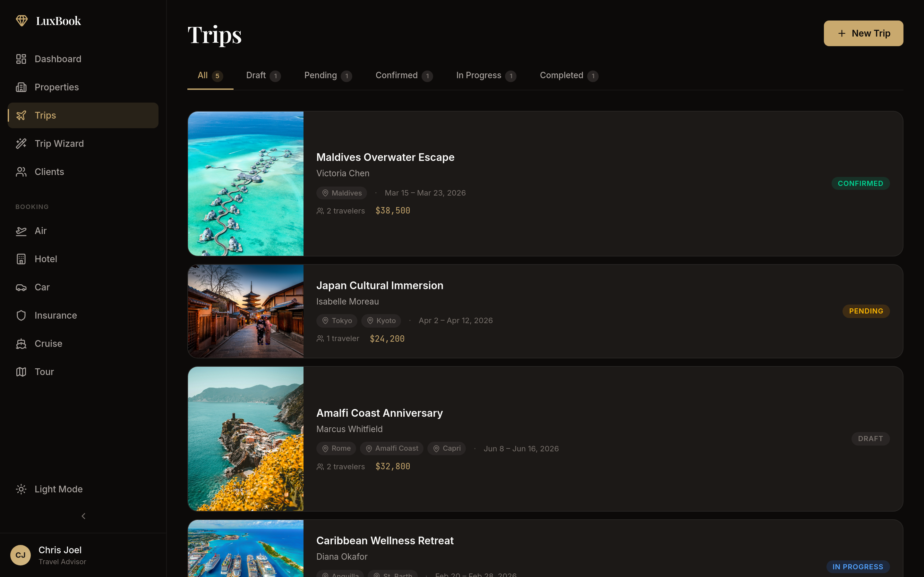Select the Properties building icon

[21, 87]
